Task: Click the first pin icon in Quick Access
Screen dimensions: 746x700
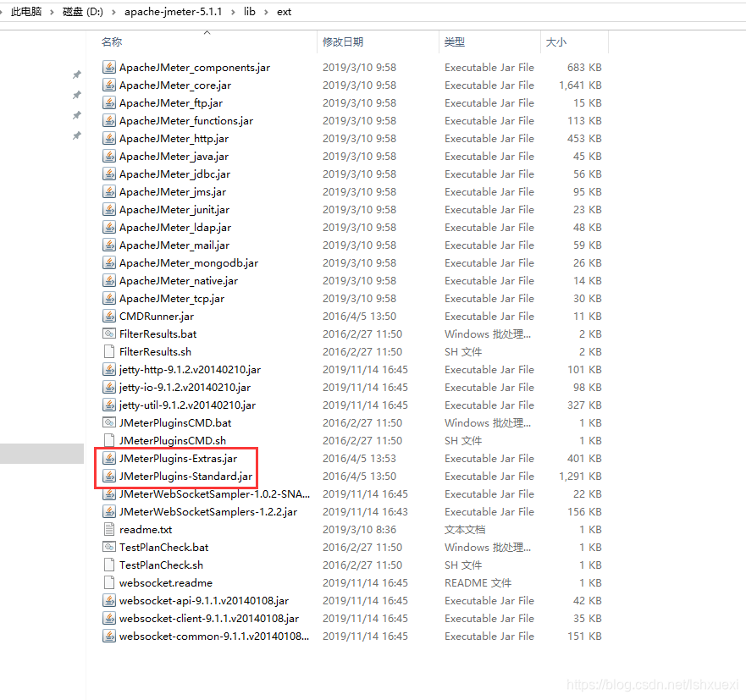Action: 76,74
